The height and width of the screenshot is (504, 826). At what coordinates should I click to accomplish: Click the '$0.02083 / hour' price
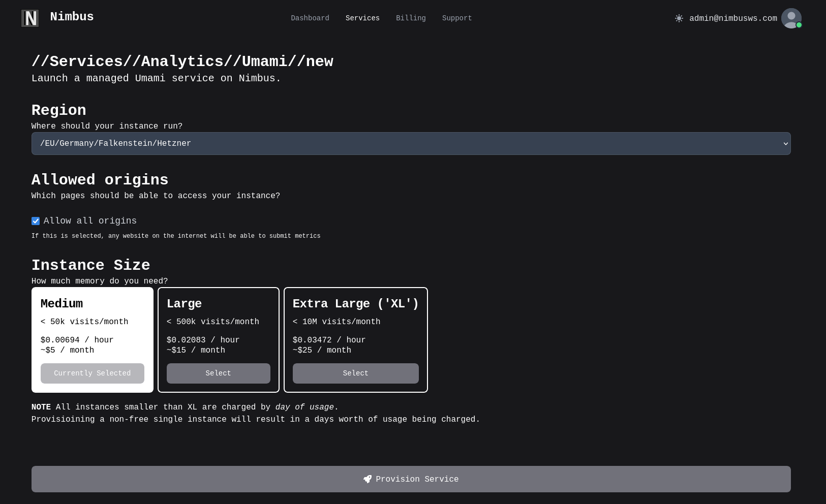pyautogui.click(x=203, y=340)
